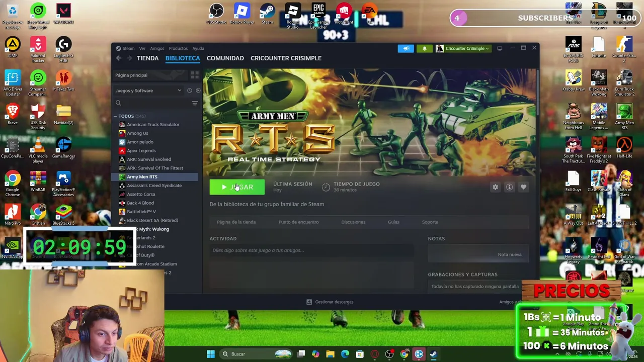
Task: Enable Big Picture mode monitor icon
Action: [500, 48]
